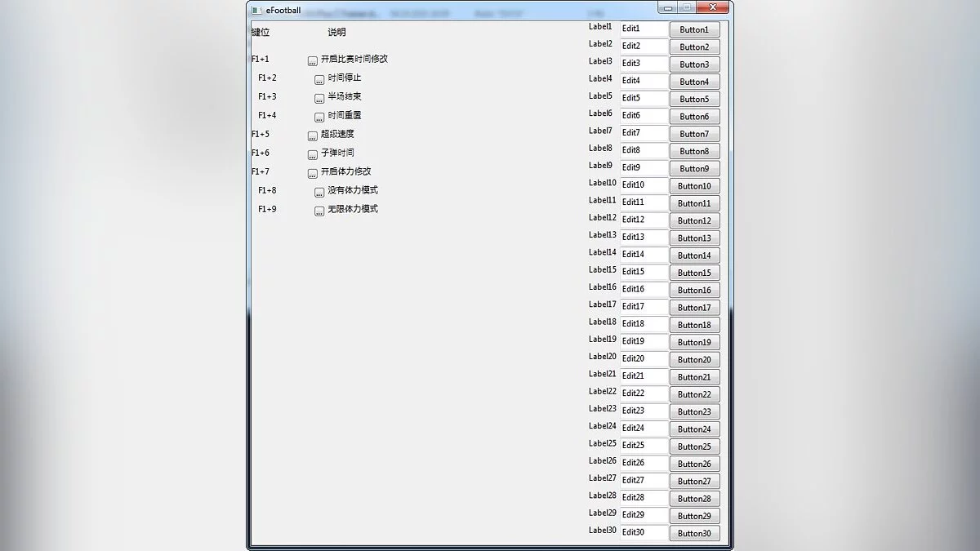980x551 pixels.
Task: Select the Edit15 field
Action: [644, 272]
